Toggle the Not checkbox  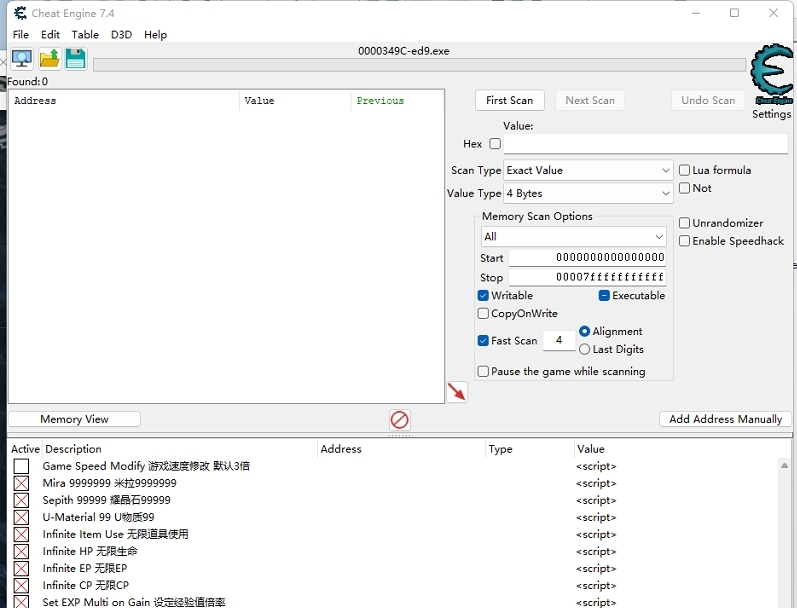pyautogui.click(x=685, y=188)
